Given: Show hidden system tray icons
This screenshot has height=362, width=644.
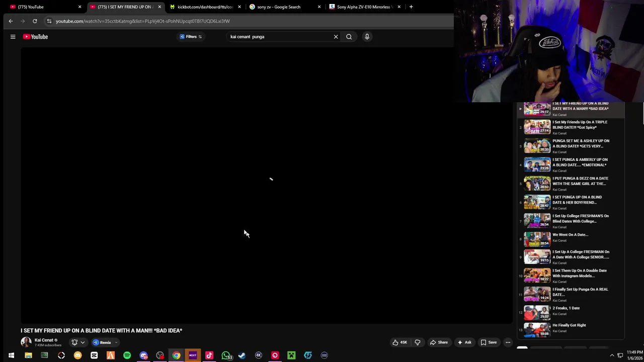Looking at the screenshot, I should [612, 355].
